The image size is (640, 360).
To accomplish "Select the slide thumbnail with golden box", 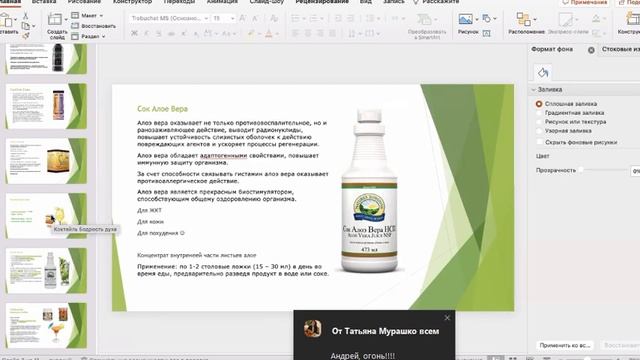I will click(x=47, y=161).
